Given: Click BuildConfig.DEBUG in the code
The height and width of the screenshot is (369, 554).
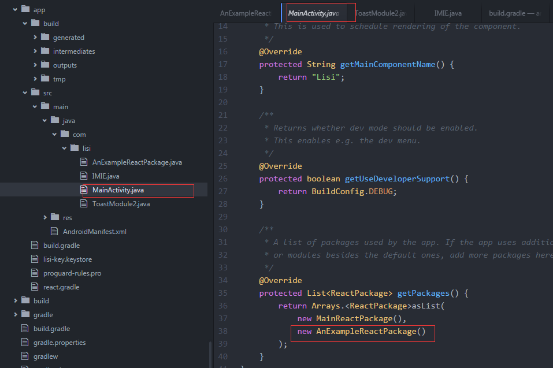Looking at the screenshot, I should pyautogui.click(x=352, y=192).
